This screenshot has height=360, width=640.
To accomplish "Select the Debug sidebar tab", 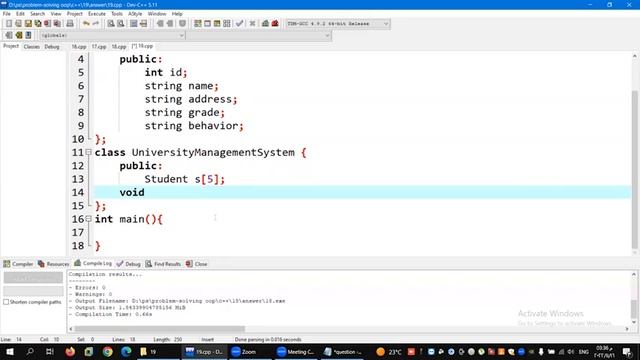I will point(52,47).
